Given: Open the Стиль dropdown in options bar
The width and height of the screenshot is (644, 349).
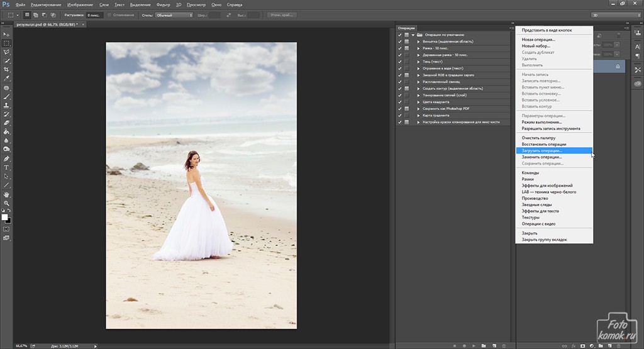Looking at the screenshot, I should click(174, 14).
